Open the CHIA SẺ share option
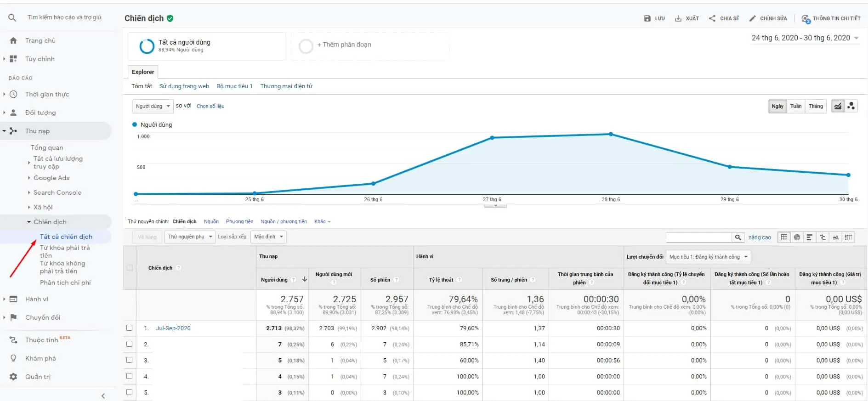 (724, 18)
